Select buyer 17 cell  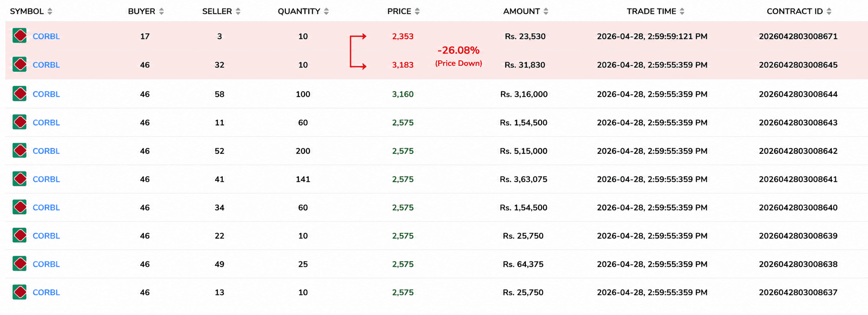tap(145, 37)
